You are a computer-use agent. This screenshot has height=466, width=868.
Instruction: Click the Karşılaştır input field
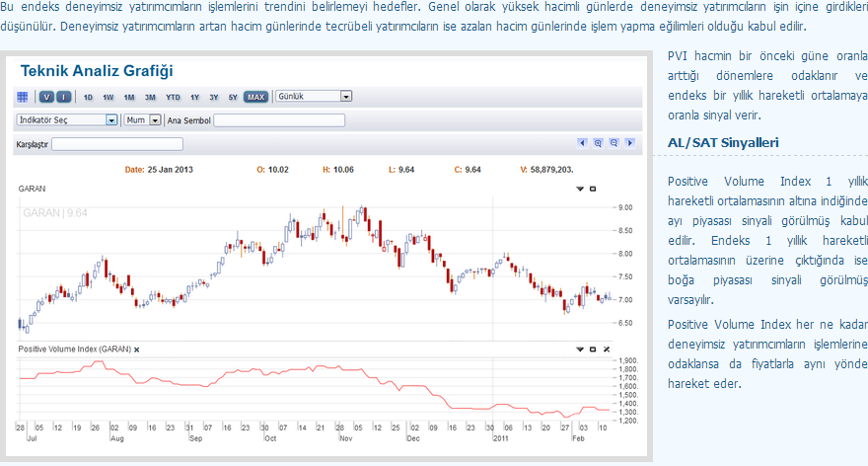coord(117,144)
